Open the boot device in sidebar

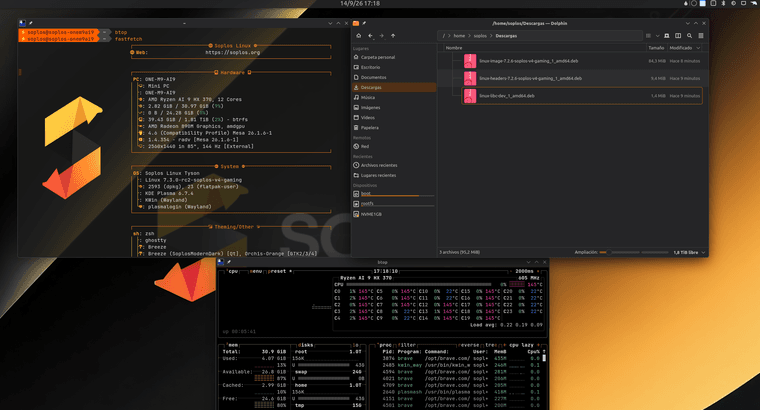click(x=394, y=194)
